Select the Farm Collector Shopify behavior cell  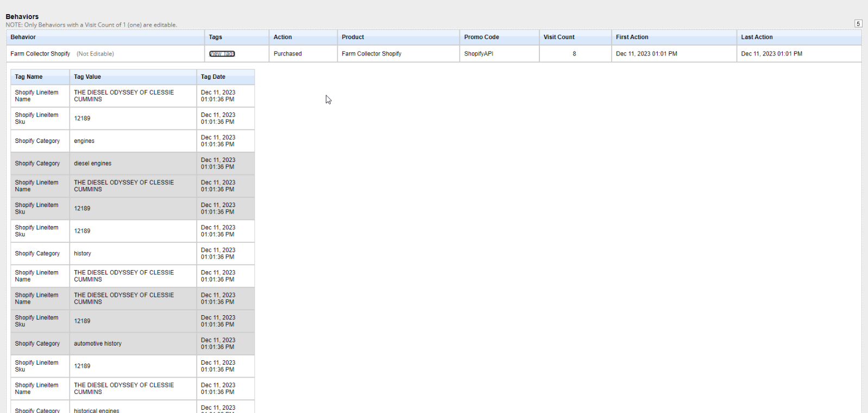(40, 54)
